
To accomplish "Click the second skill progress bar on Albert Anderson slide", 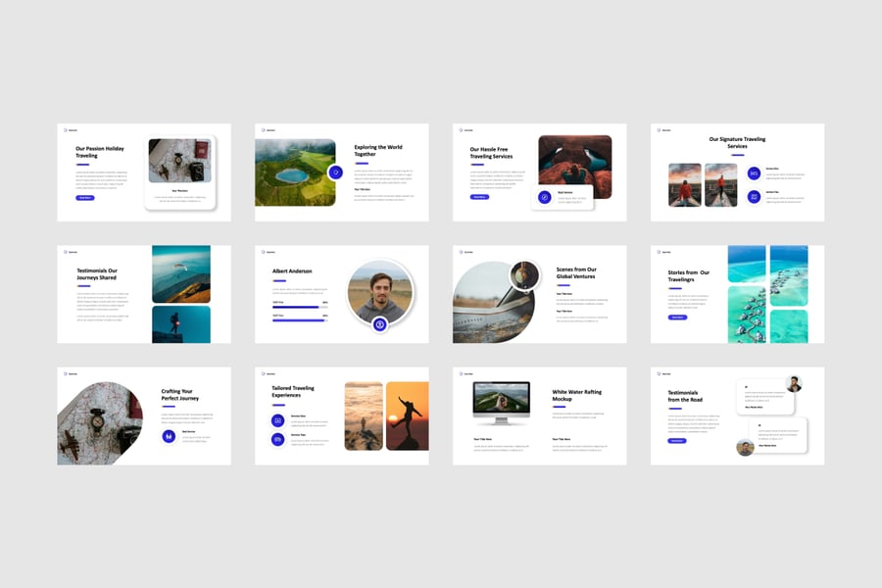I will click(x=296, y=320).
